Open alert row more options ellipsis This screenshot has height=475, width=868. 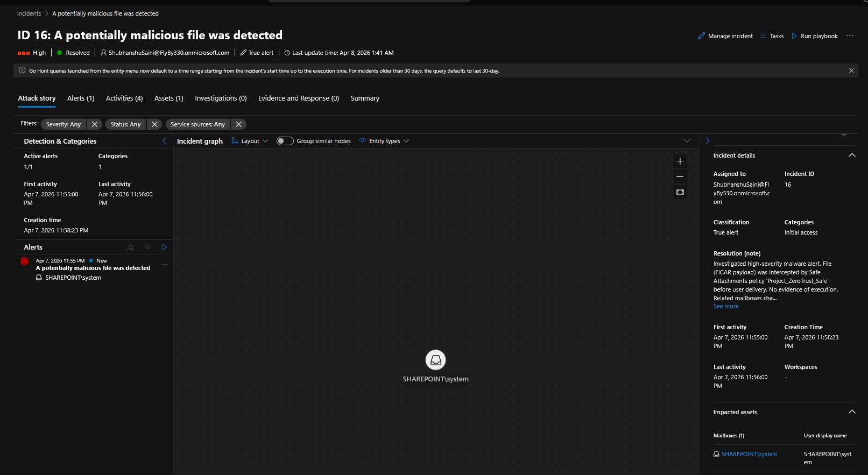point(164,264)
